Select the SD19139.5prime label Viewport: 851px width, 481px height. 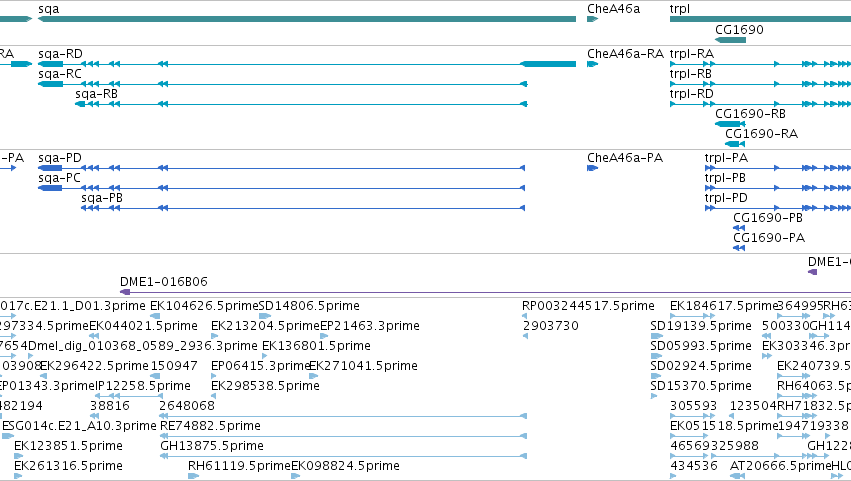pyautogui.click(x=701, y=326)
